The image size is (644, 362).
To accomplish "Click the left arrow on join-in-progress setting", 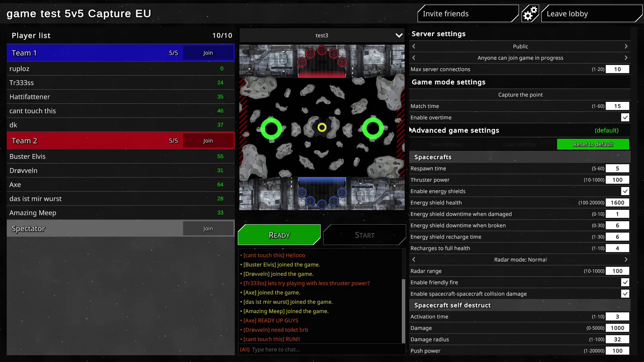I will [414, 58].
